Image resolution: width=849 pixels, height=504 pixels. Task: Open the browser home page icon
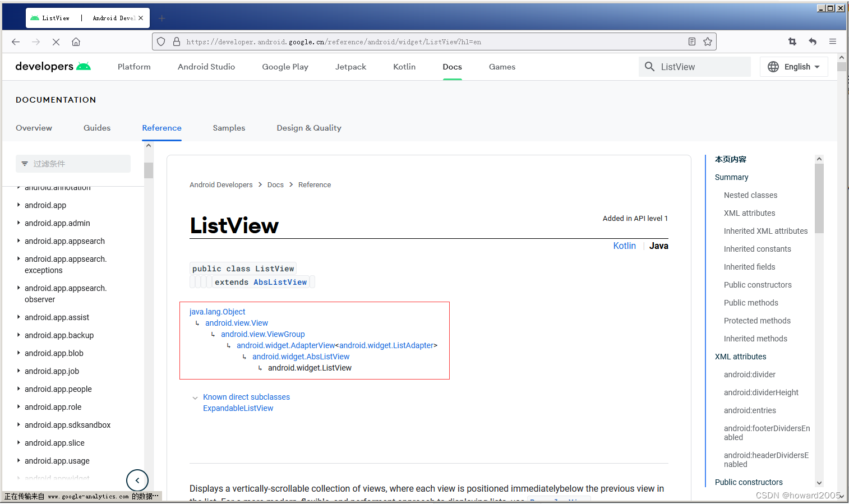pyautogui.click(x=76, y=42)
